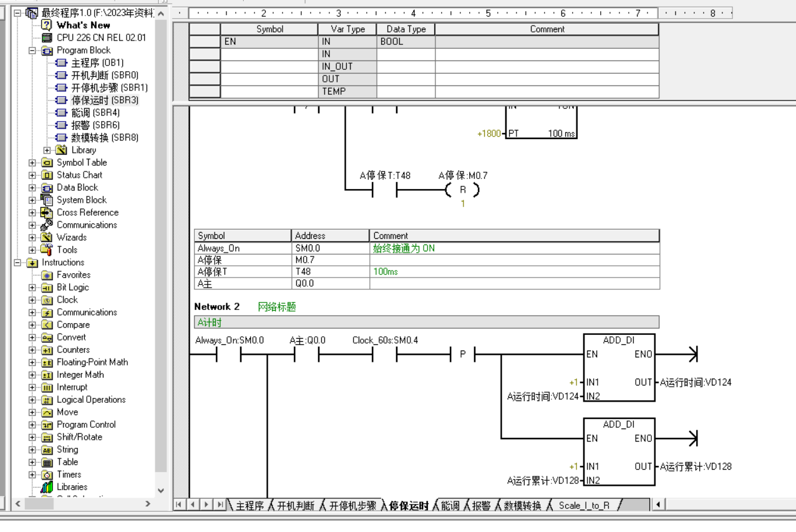Image resolution: width=796 pixels, height=532 pixels.
Task: Click the Timers instruction icon
Action: 47,474
